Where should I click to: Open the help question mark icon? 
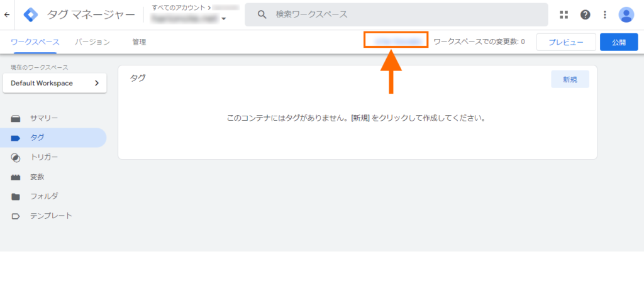[586, 14]
